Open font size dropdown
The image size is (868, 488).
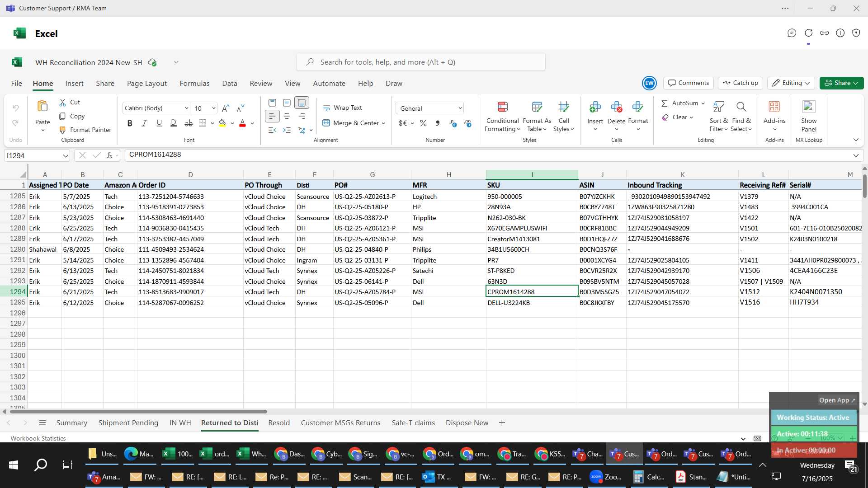tap(213, 108)
